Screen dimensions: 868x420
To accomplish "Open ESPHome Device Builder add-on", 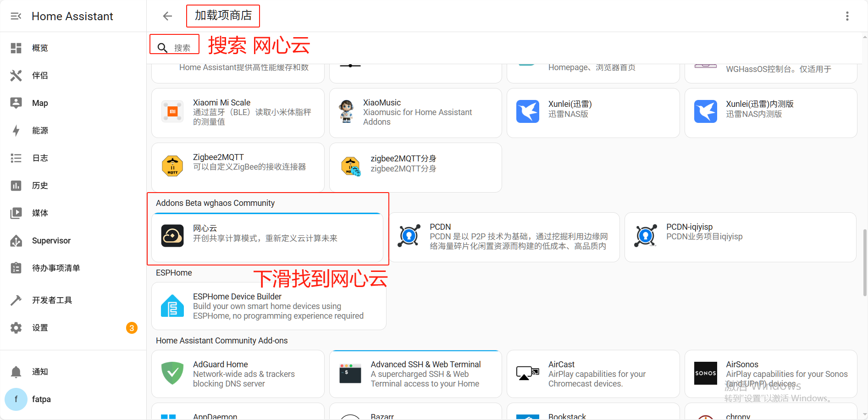I will pyautogui.click(x=269, y=306).
